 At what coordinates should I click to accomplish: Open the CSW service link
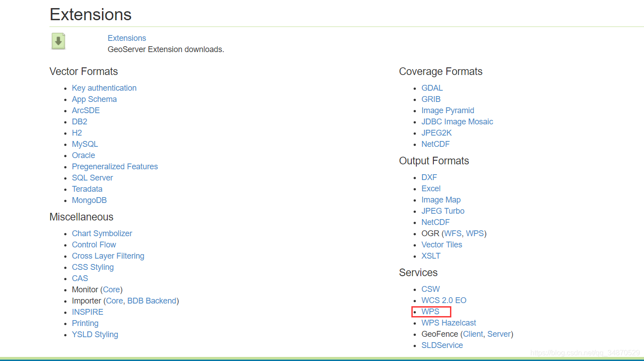point(431,289)
